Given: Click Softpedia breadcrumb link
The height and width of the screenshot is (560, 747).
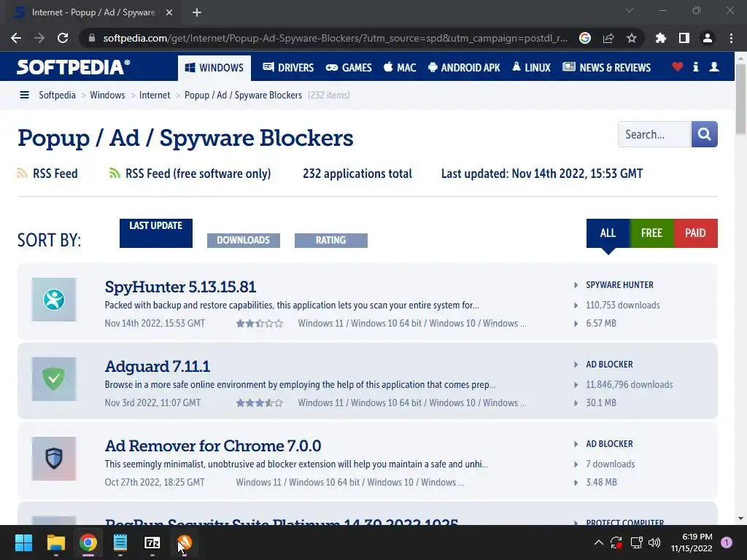Looking at the screenshot, I should [57, 96].
